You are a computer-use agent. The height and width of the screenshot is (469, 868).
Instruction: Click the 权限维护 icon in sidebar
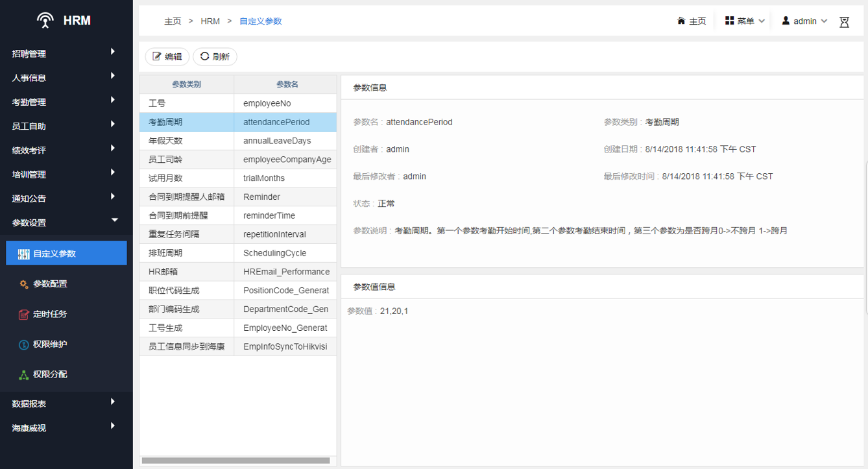tap(24, 344)
